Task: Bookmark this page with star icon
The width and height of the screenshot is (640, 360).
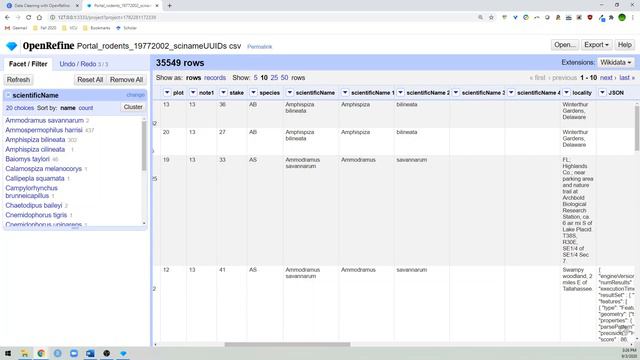Action: point(491,18)
